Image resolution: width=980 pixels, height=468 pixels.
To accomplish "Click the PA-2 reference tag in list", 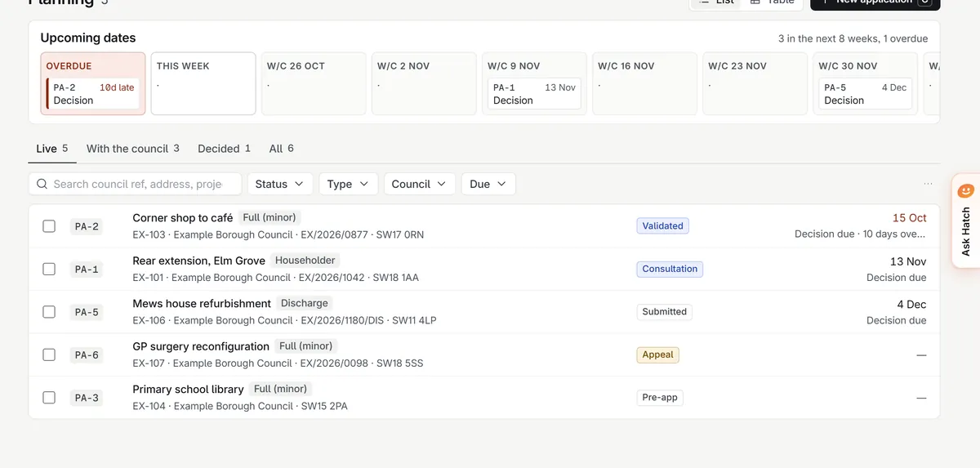I will (x=87, y=226).
